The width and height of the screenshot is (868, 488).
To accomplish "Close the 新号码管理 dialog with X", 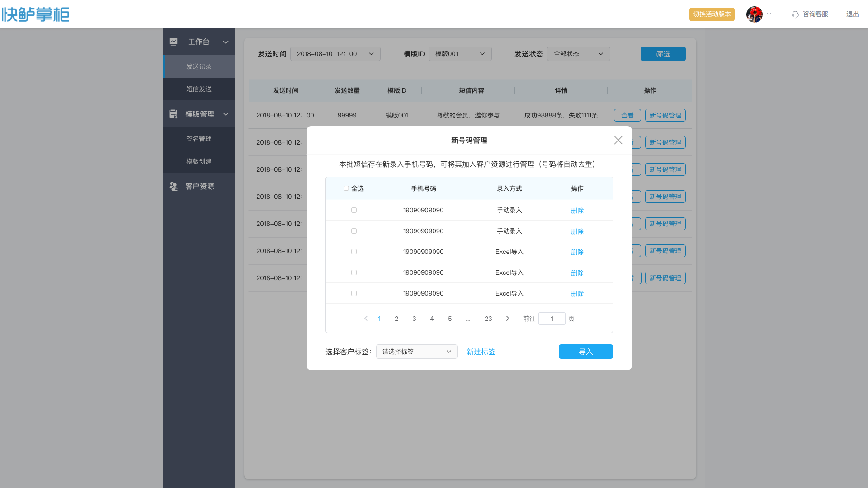I will coord(618,140).
